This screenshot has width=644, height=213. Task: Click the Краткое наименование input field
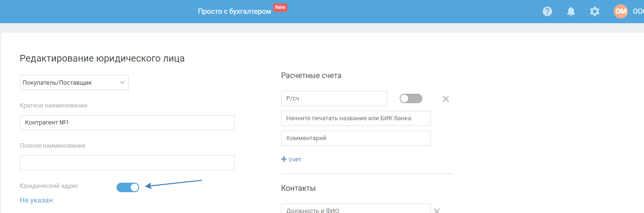click(127, 123)
